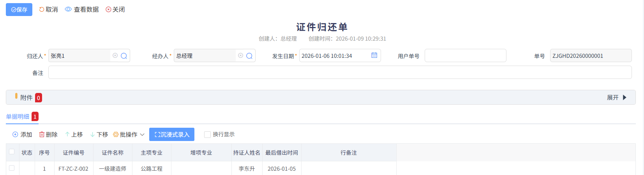Move row down with 下移
The height and width of the screenshot is (175, 644).
point(99,134)
